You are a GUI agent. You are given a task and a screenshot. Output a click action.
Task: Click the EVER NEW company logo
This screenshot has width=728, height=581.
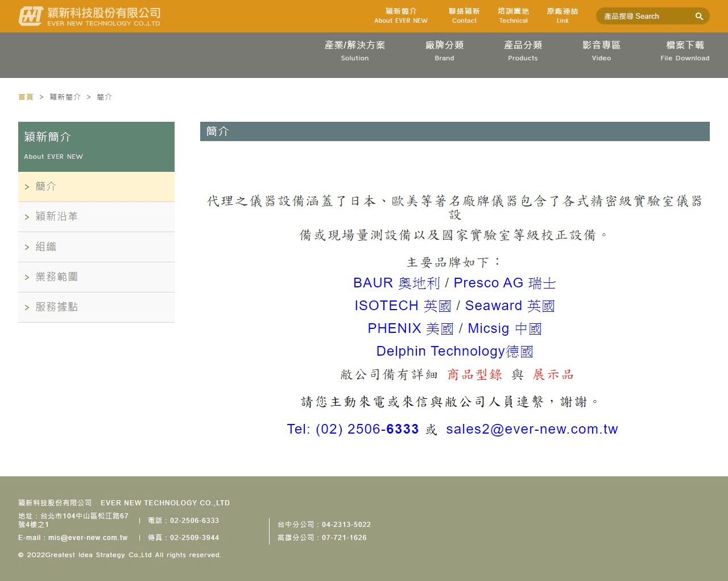[x=89, y=17]
